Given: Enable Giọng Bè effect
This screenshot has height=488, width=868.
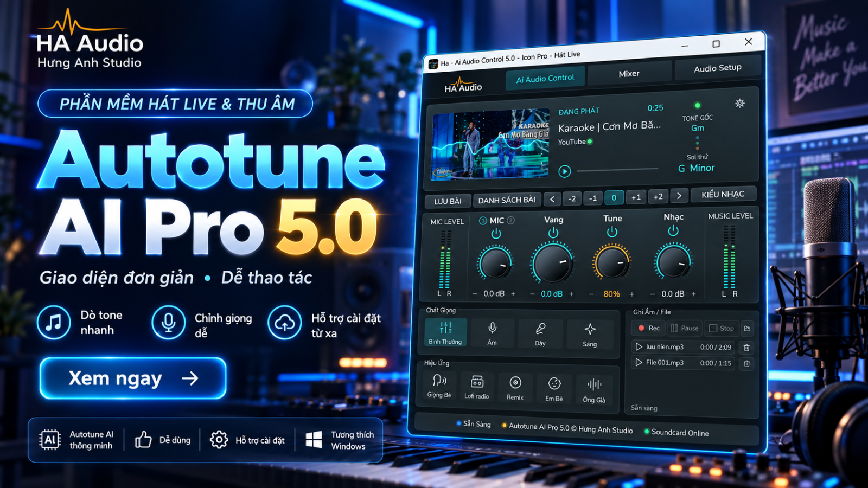Looking at the screenshot, I should tap(439, 386).
